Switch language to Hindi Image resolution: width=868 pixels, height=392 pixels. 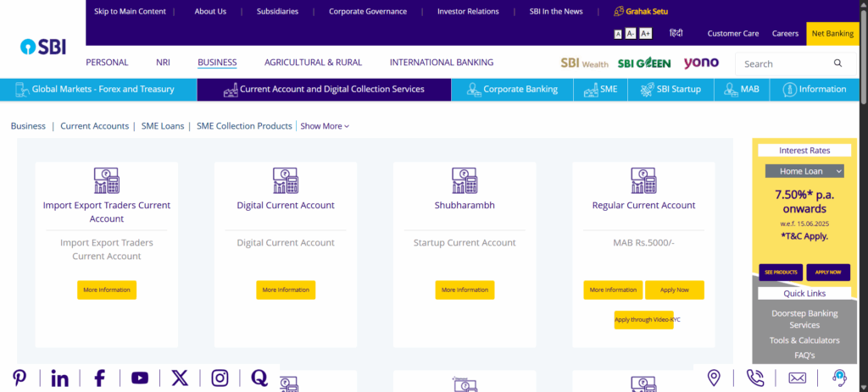[x=676, y=33]
